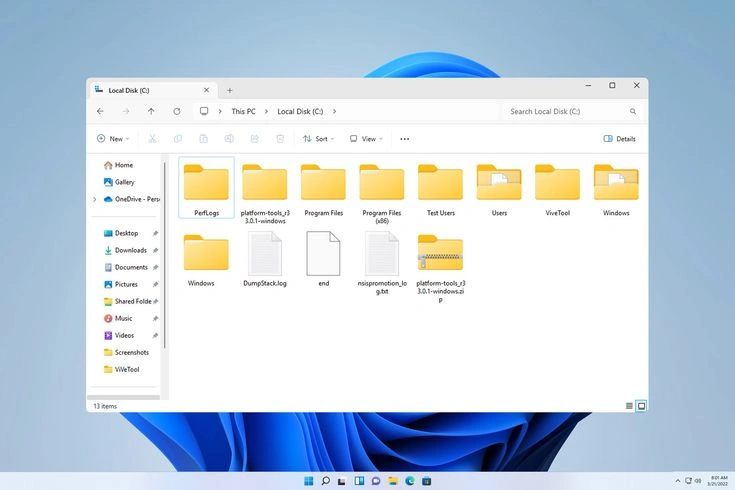The width and height of the screenshot is (735, 490).
Task: Open Documents in the sidebar
Action: [126, 267]
